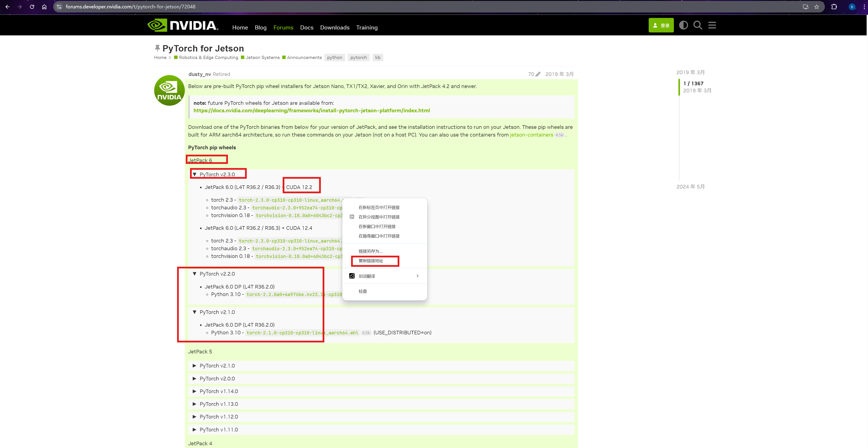
Task: Open the browser extensions puzzle icon
Action: (834, 7)
